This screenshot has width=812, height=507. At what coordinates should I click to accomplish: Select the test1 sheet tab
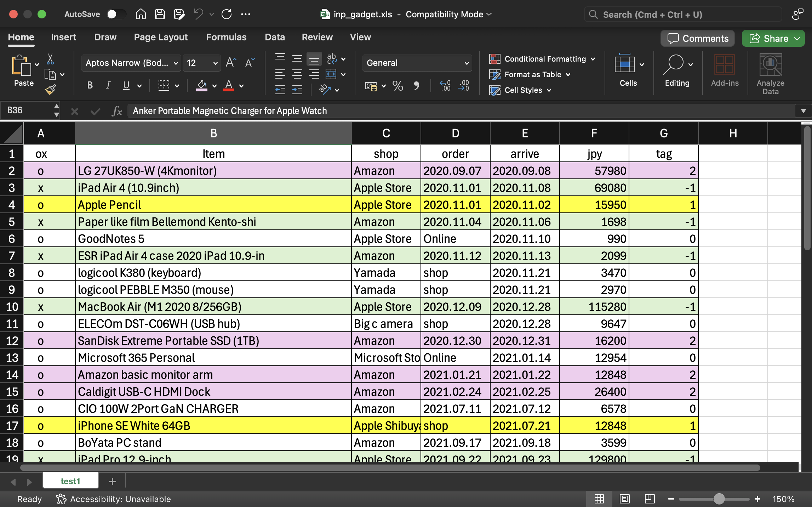(70, 481)
